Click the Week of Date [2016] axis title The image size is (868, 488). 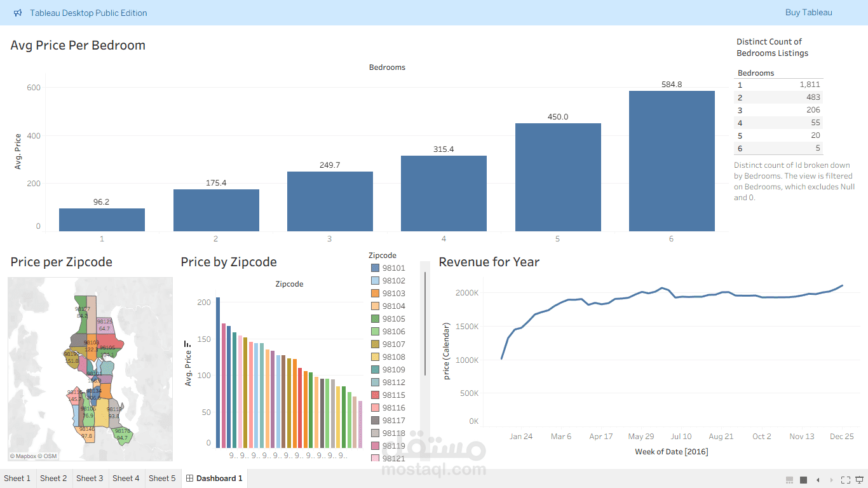[x=671, y=452]
